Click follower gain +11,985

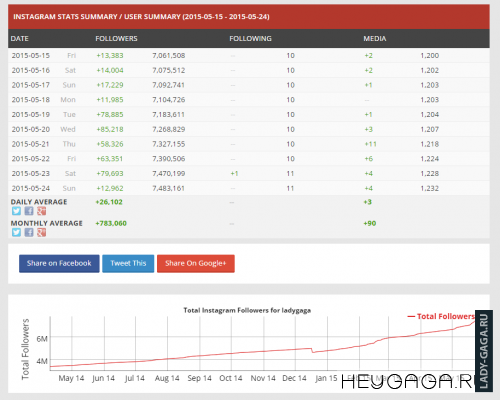click(x=110, y=100)
